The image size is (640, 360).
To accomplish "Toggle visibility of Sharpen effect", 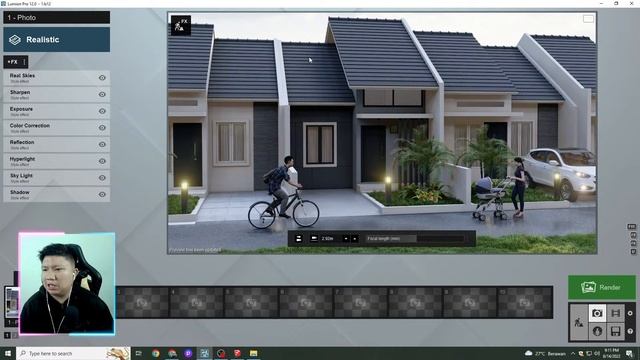I will coord(102,94).
